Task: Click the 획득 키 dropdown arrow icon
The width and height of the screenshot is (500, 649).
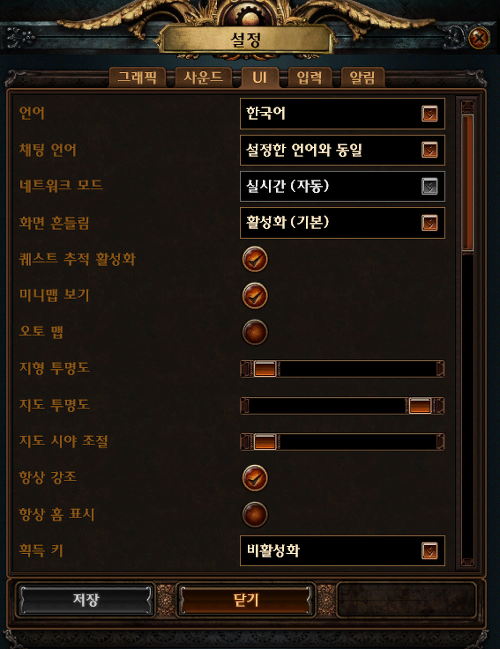Action: tap(430, 550)
